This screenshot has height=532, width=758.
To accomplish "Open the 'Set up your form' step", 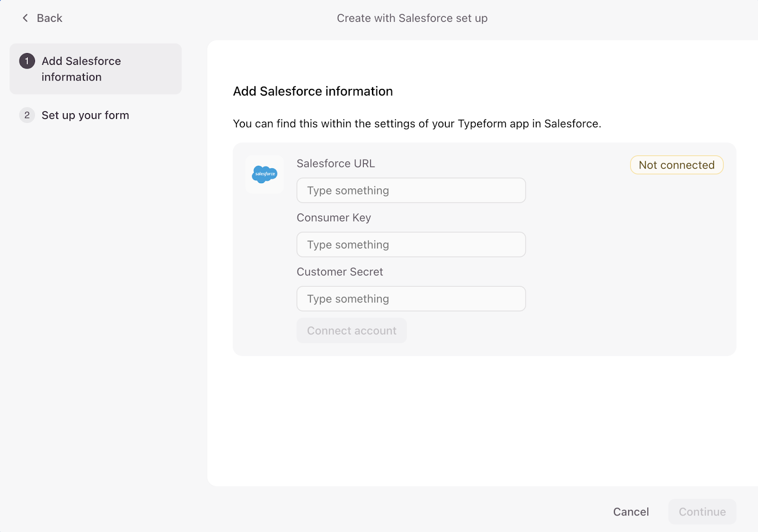I will pyautogui.click(x=85, y=115).
